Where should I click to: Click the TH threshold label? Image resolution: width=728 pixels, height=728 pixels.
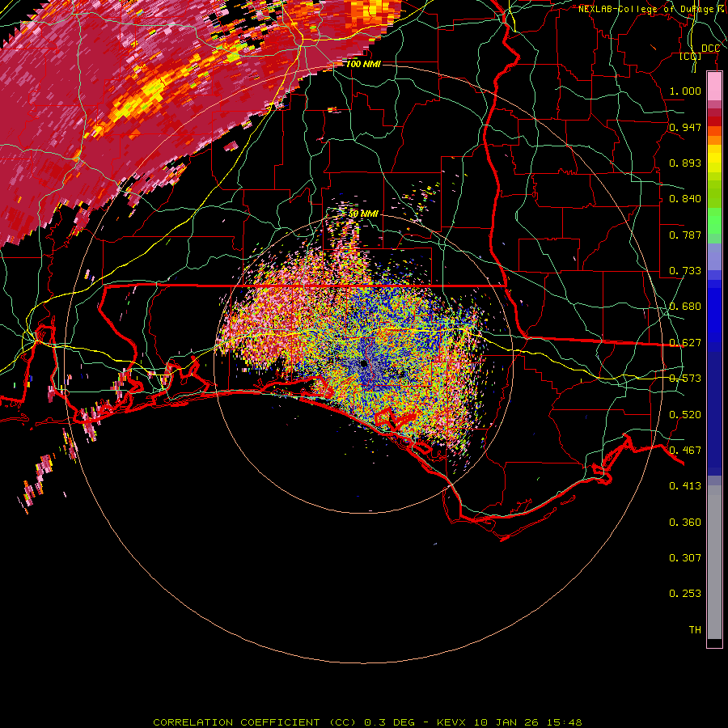695,630
